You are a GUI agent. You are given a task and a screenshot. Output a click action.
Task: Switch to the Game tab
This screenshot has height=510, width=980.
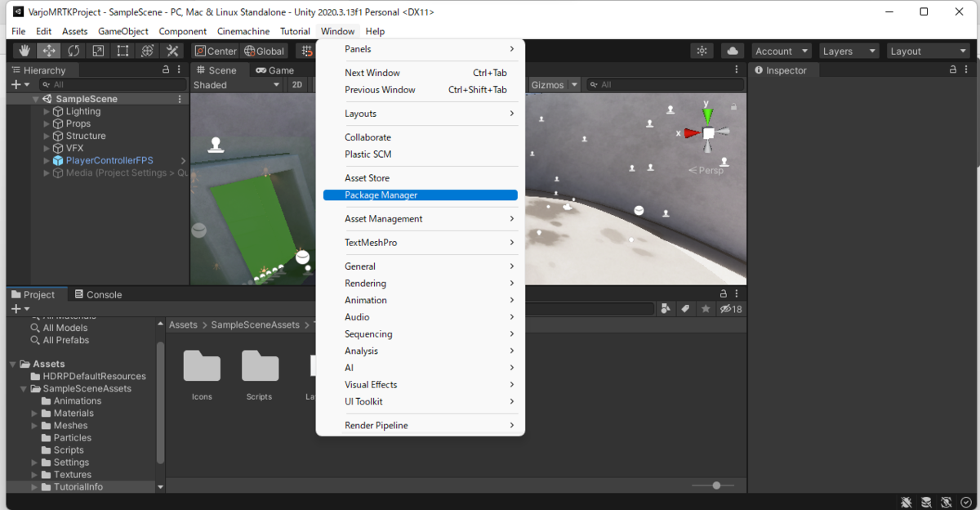pos(275,70)
